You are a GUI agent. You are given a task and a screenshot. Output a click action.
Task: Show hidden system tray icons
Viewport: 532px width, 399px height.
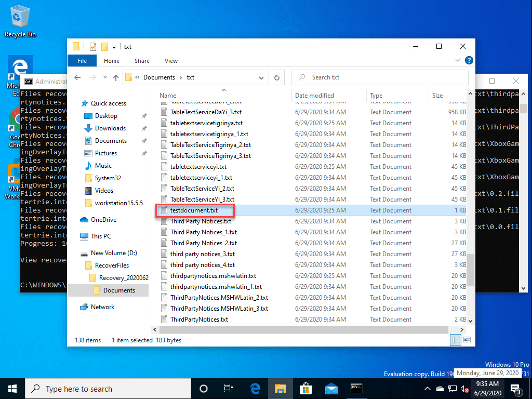428,389
